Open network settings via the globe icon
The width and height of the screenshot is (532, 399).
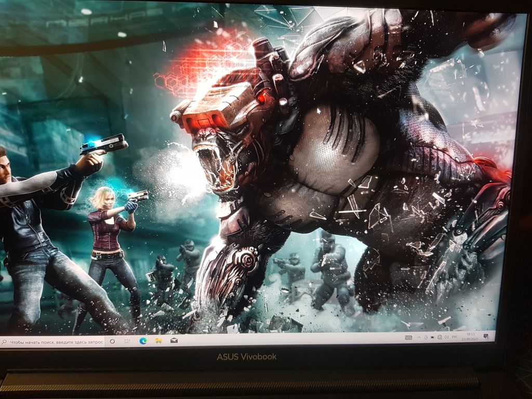pyautogui.click(x=440, y=337)
